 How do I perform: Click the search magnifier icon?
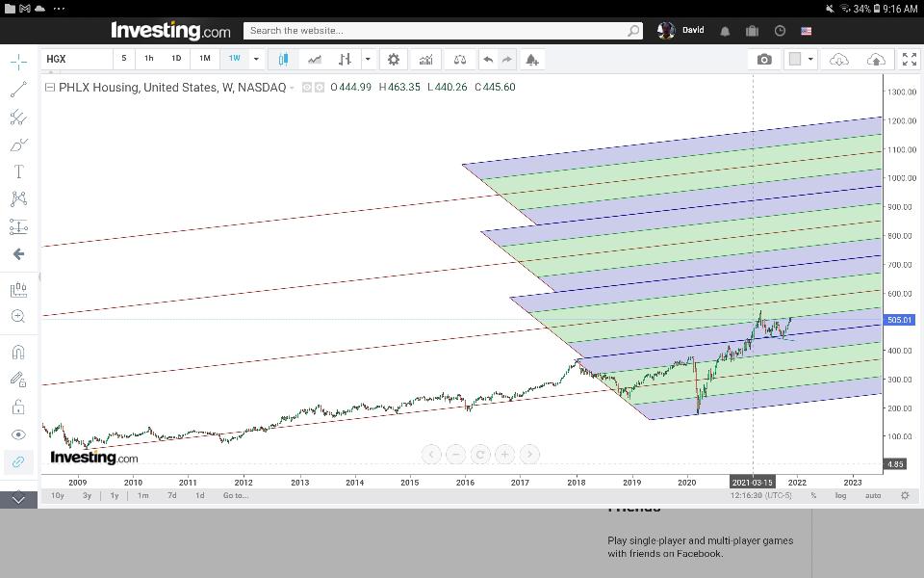click(633, 31)
